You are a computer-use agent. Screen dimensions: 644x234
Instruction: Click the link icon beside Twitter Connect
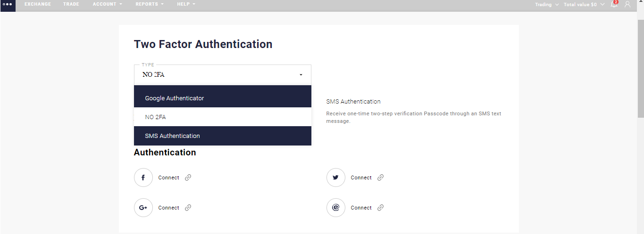(380, 178)
